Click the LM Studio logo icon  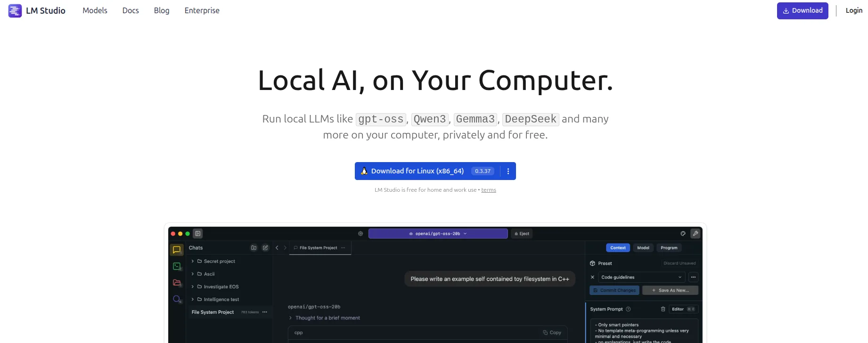[15, 10]
